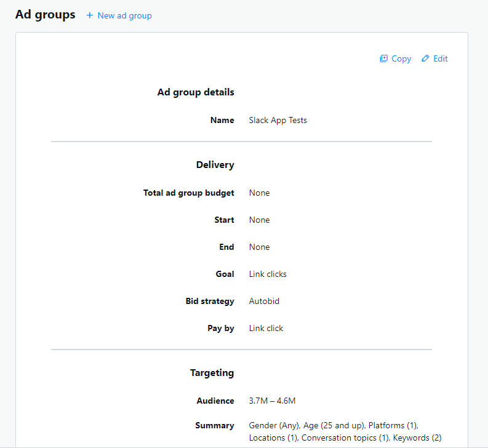
Task: Click the Pay by value Link click
Action: (266, 328)
